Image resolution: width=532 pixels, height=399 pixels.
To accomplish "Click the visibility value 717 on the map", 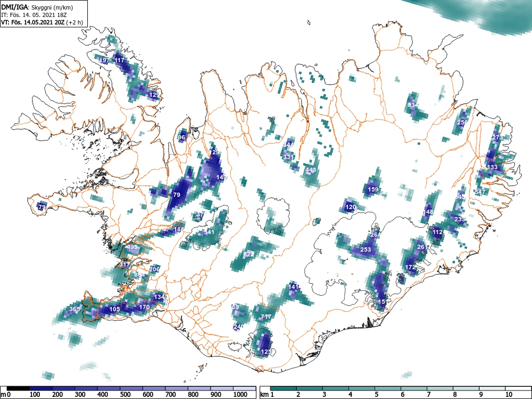I will pyautogui.click(x=266, y=317).
